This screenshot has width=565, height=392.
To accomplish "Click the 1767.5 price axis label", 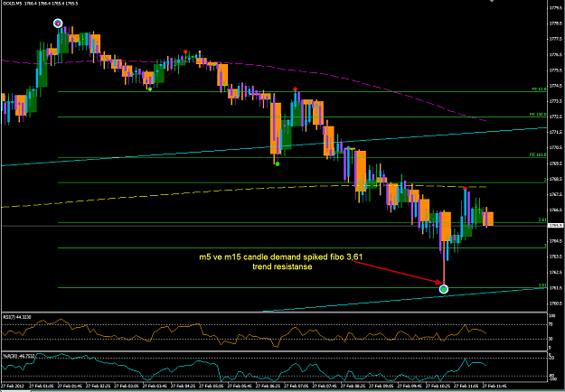I will (554, 194).
